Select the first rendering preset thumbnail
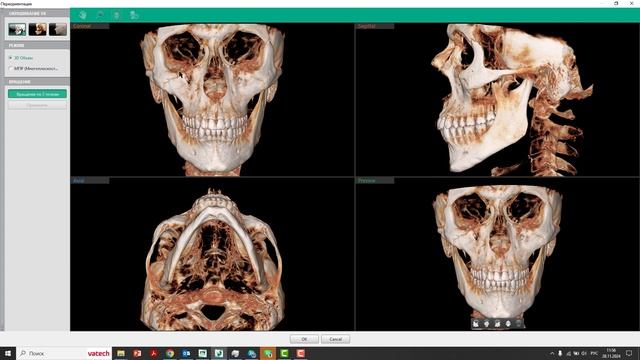Viewport: 640px width, 360px height. pos(17,29)
